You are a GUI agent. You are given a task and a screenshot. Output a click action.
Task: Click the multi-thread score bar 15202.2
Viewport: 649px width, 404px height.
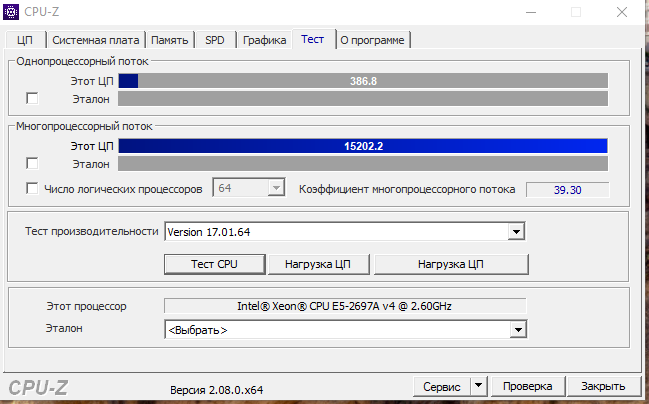click(x=363, y=146)
